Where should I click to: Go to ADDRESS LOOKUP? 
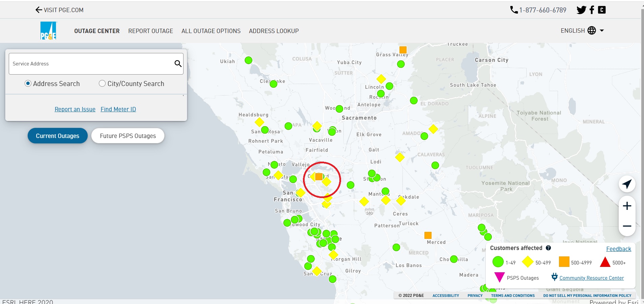(274, 31)
